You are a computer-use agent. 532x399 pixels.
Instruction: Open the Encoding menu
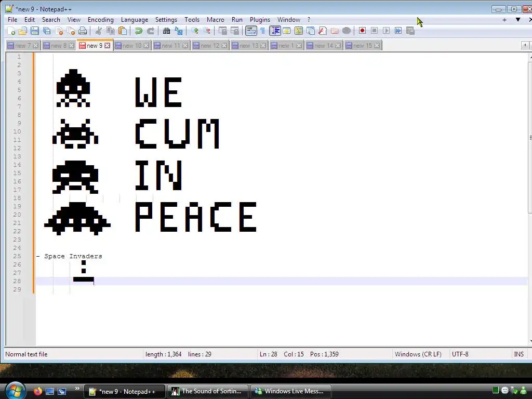tap(100, 20)
